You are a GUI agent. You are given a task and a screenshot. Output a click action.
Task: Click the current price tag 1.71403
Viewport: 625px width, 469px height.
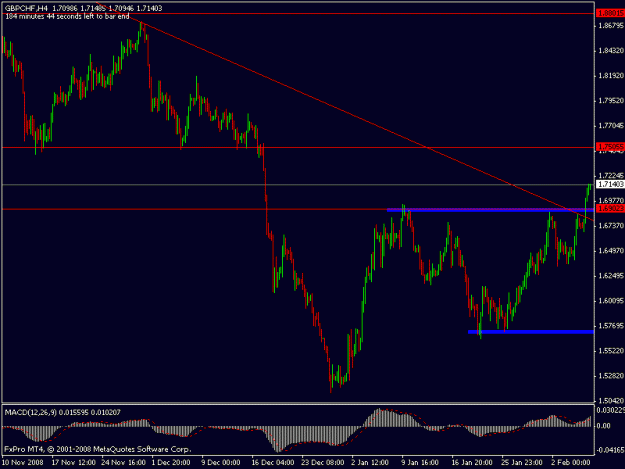pos(610,184)
